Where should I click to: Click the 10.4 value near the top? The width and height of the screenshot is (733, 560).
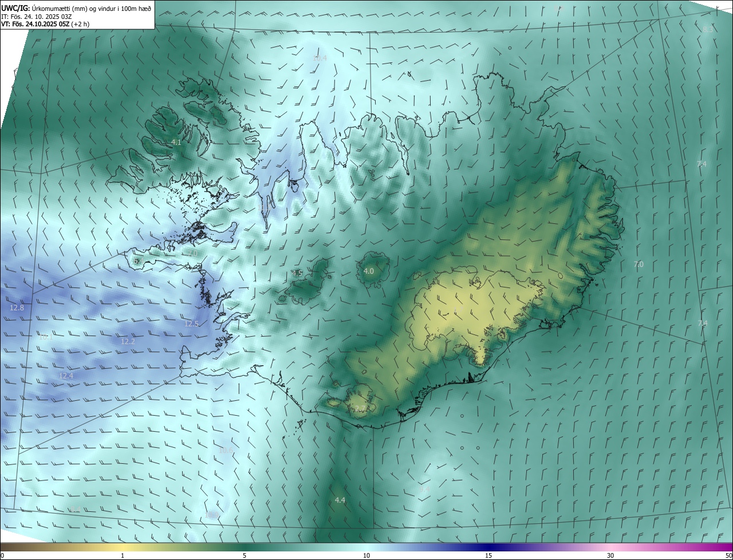(x=320, y=58)
